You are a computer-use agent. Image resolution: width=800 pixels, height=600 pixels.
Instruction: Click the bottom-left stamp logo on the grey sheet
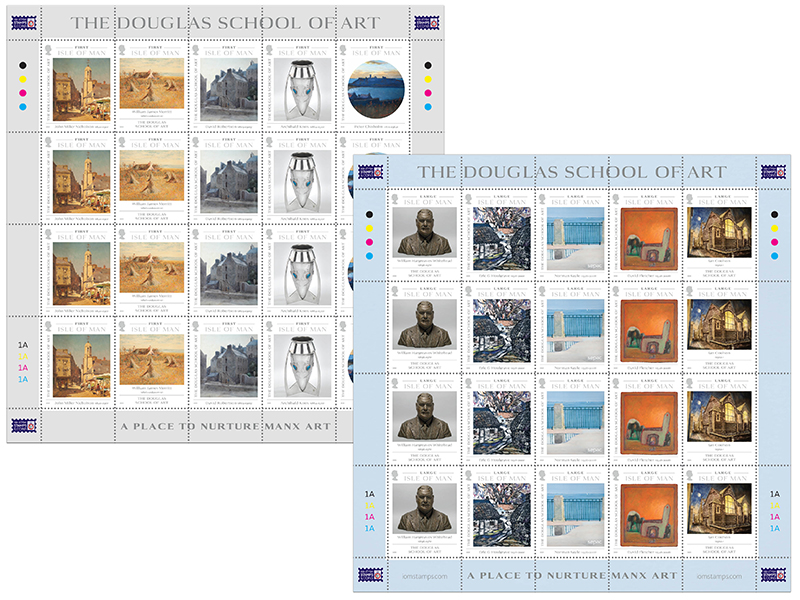24,426
